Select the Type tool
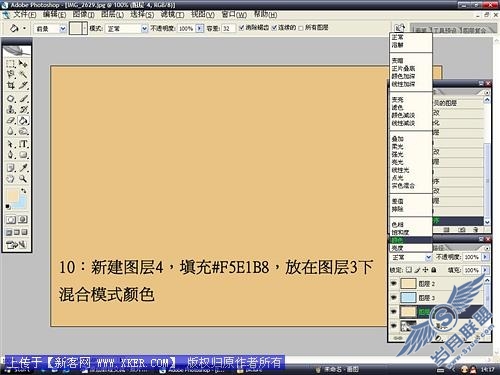Image resolution: width=500 pixels, height=375 pixels. [23, 144]
